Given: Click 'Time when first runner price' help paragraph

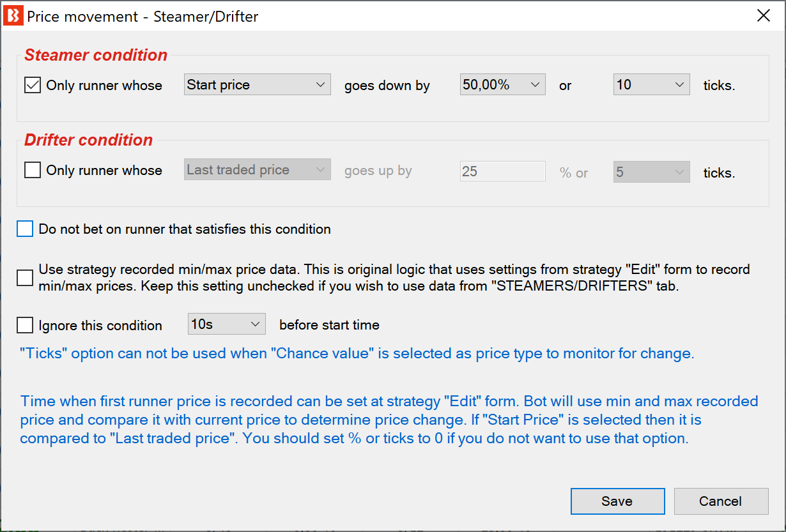Looking at the screenshot, I should pyautogui.click(x=389, y=420).
